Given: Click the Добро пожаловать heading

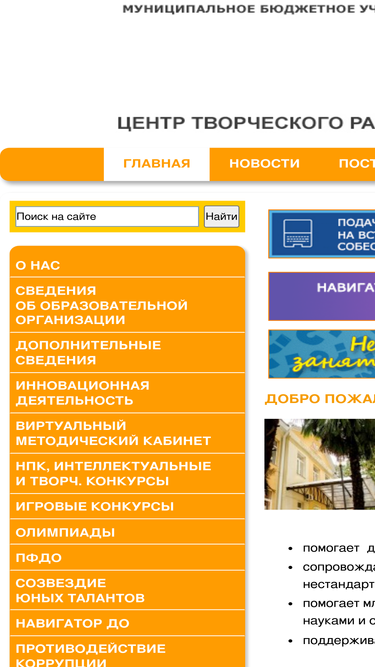Looking at the screenshot, I should point(320,399).
